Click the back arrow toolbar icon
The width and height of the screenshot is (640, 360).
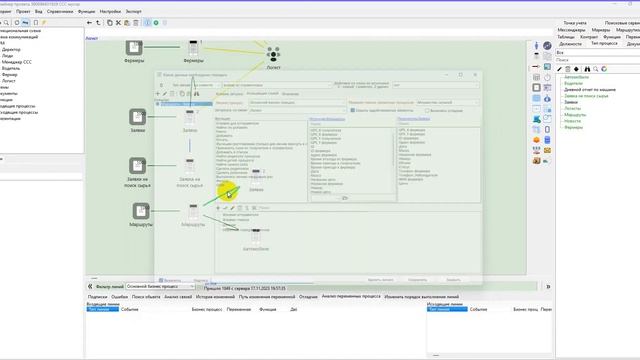point(89,23)
